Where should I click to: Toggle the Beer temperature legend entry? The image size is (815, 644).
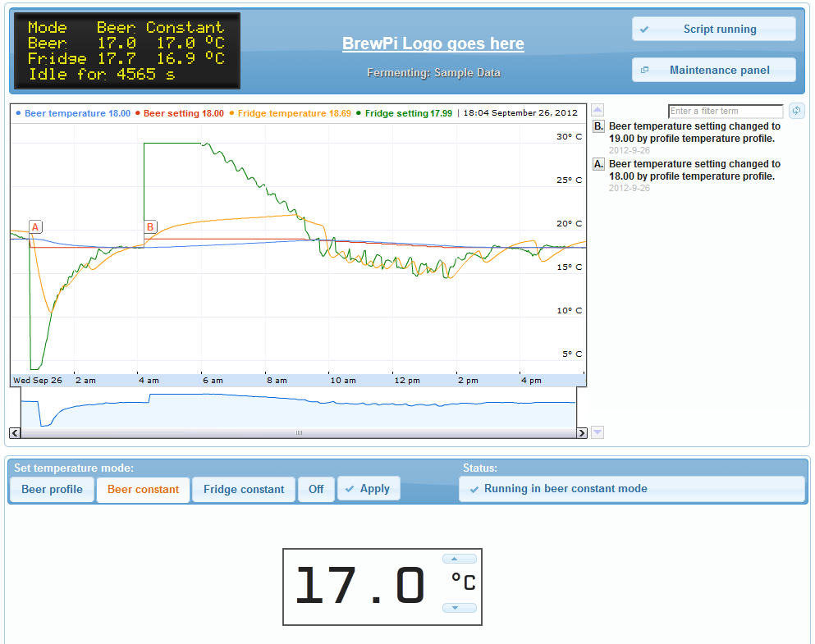coord(73,113)
